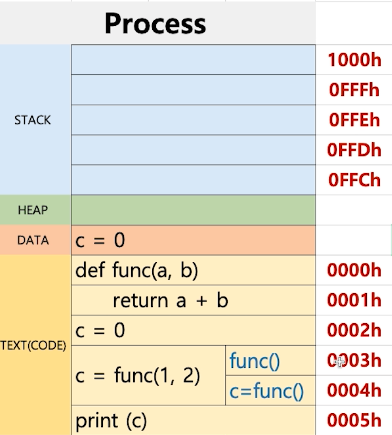The image size is (392, 435).
Task: Click the STACK label cell
Action: (x=35, y=120)
